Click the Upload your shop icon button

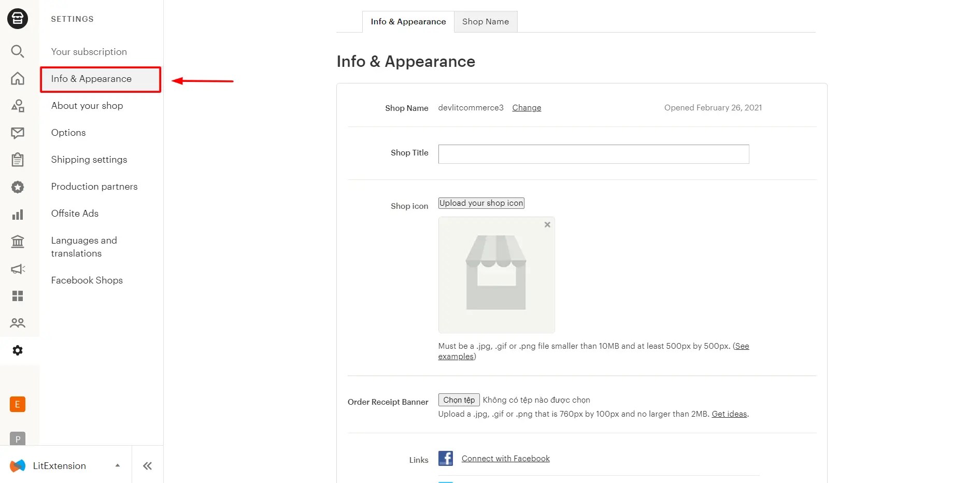pos(480,203)
